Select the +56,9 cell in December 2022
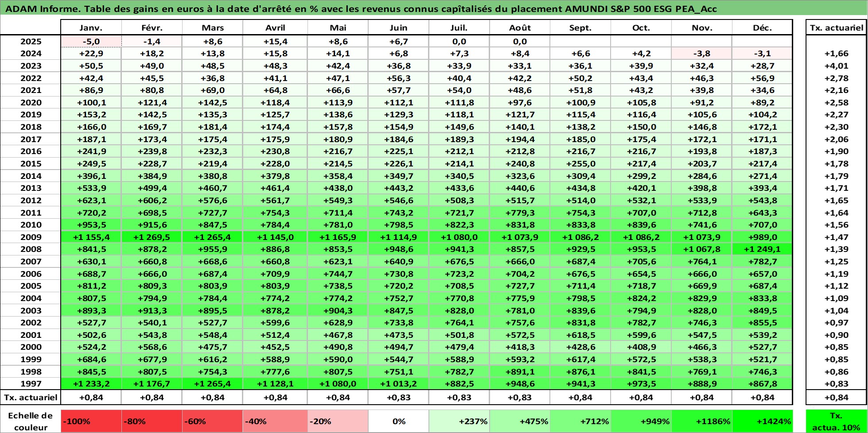Image resolution: width=868 pixels, height=433 pixels. tap(762, 78)
